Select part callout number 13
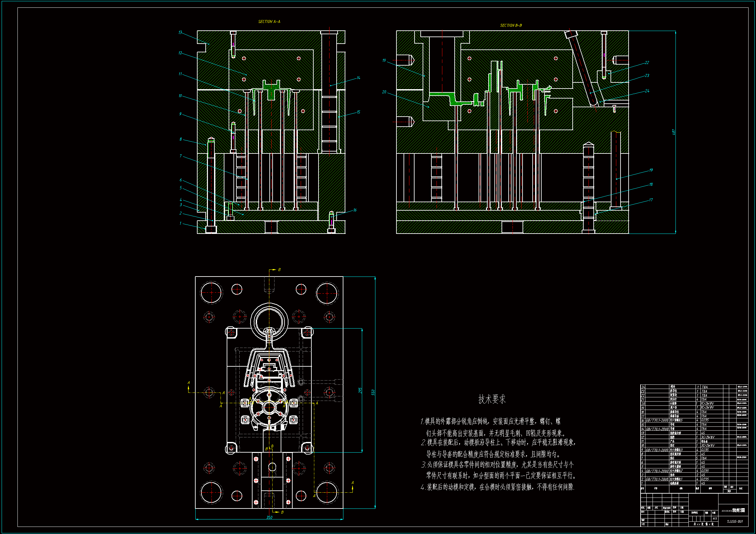The image size is (756, 534). 180,33
